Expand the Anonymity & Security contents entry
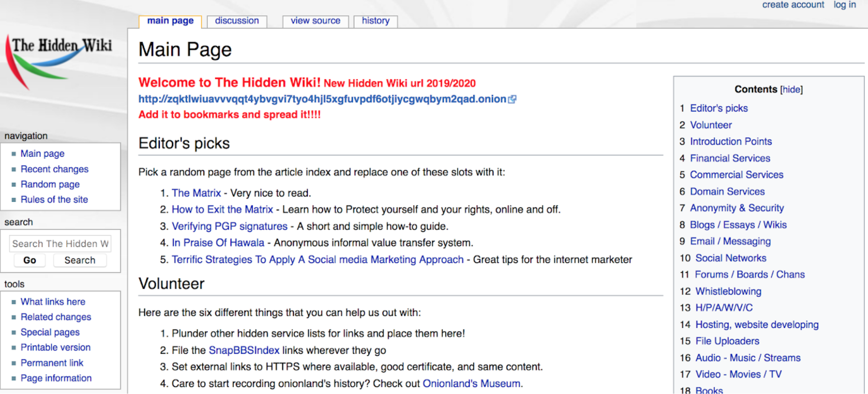The image size is (868, 394). [x=736, y=208]
